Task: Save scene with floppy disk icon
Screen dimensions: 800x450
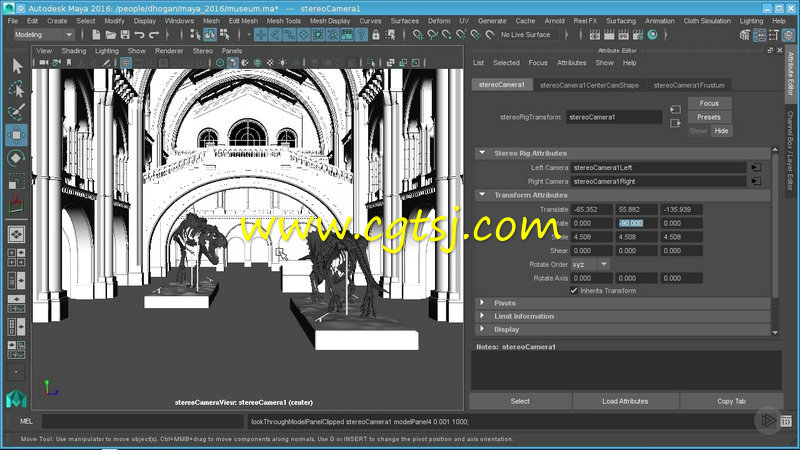Action: 125,35
